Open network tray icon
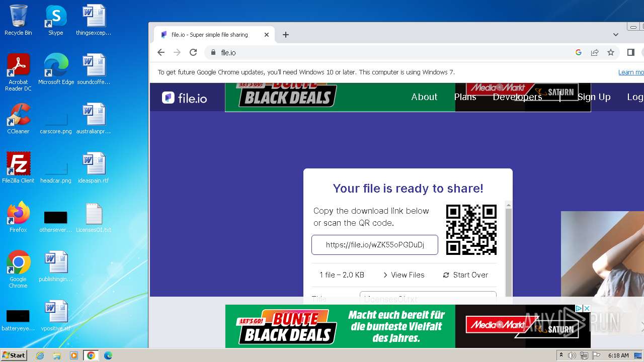The width and height of the screenshot is (644, 362). (584, 355)
